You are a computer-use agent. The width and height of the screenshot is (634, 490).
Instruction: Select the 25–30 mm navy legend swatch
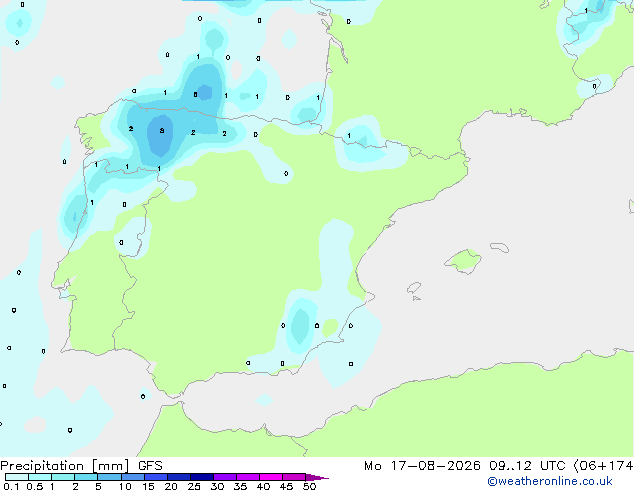(x=202, y=477)
